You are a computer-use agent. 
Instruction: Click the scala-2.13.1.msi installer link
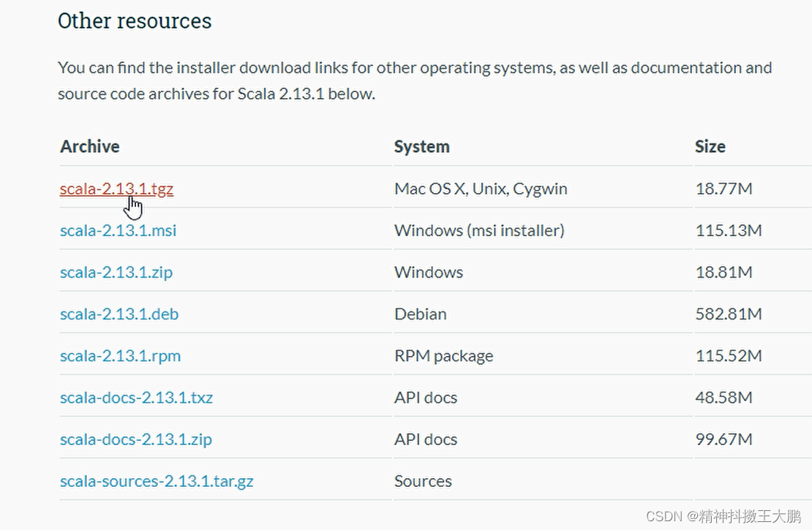click(118, 231)
